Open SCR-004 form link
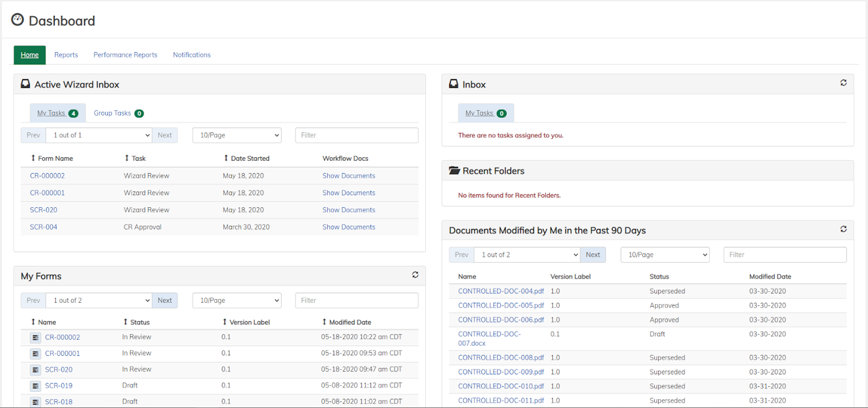The width and height of the screenshot is (868, 408). point(43,227)
